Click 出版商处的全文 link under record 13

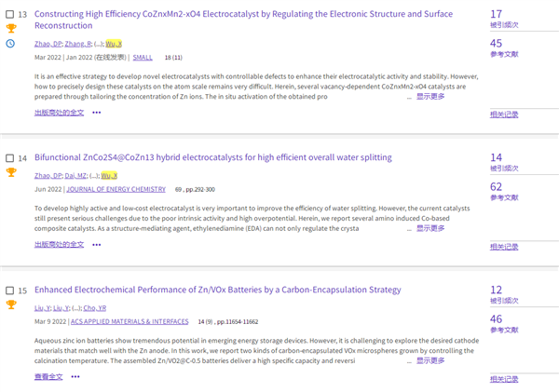click(x=59, y=112)
